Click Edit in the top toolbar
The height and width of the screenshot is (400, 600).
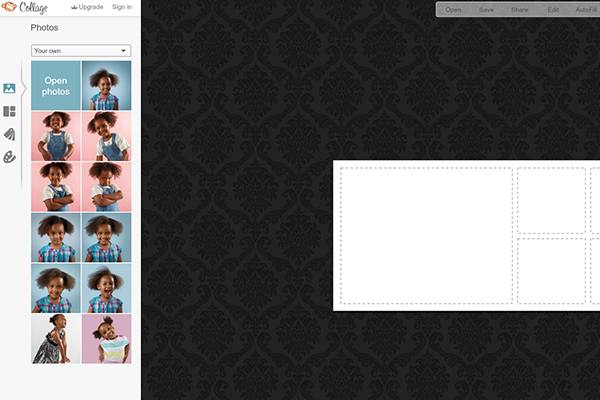(x=553, y=9)
